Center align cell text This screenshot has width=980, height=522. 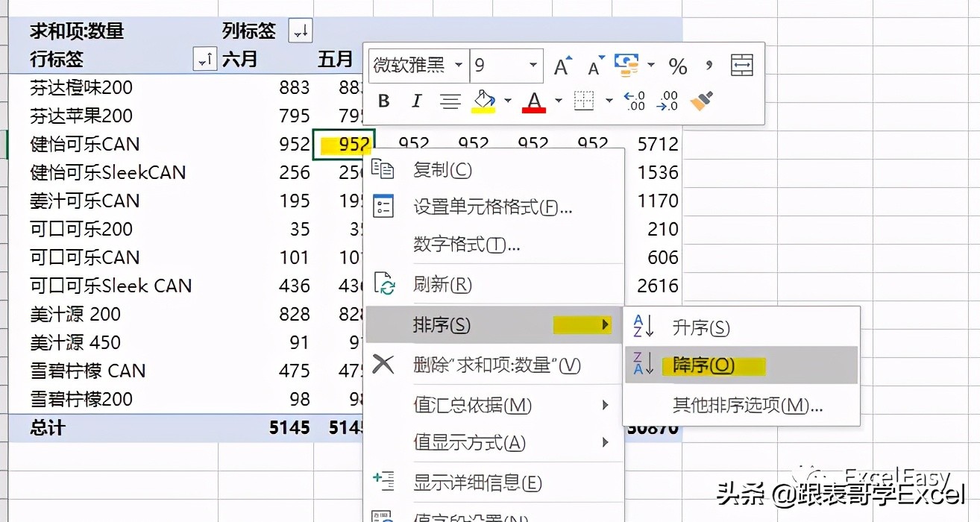tap(450, 101)
